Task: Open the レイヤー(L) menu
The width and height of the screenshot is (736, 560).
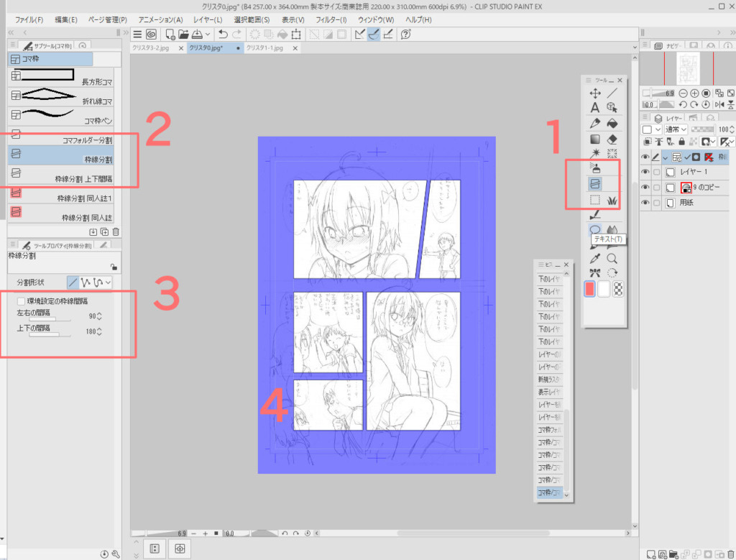Action: tap(208, 19)
